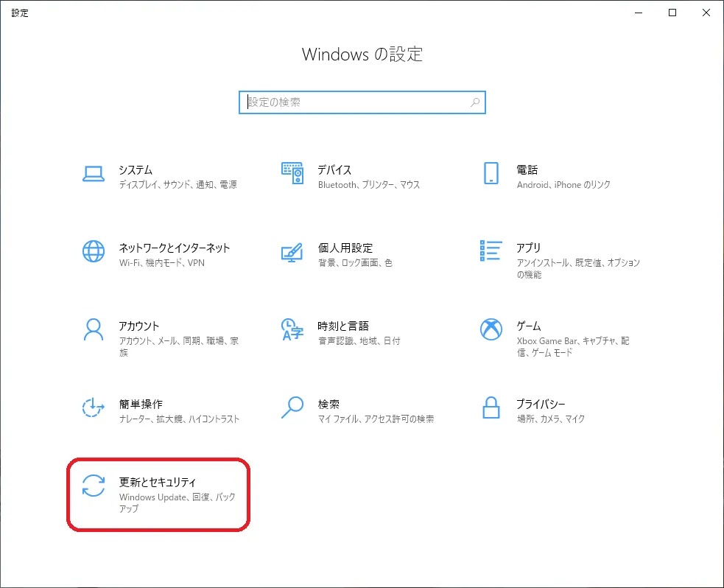Open the システム settings title
The height and width of the screenshot is (588, 724).
click(136, 169)
